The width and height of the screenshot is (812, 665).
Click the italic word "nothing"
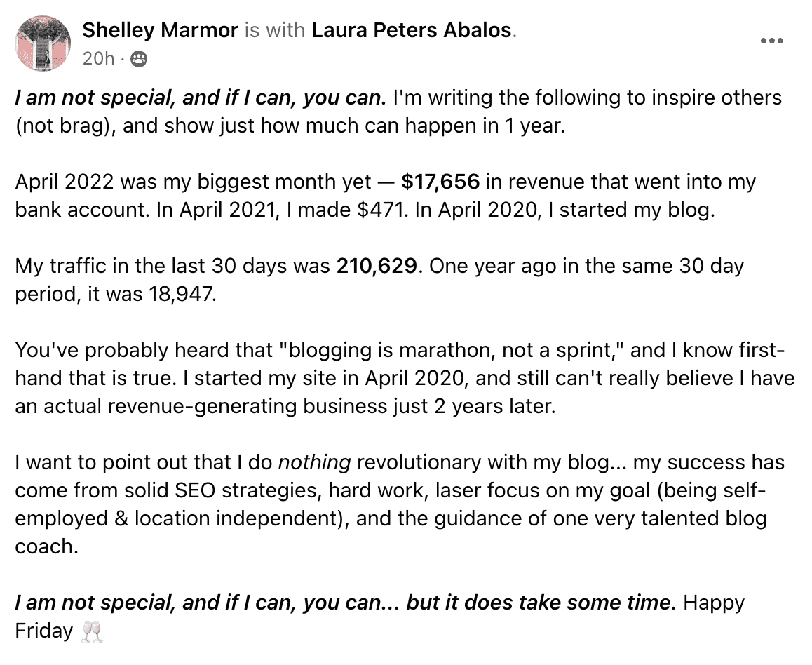[x=315, y=462]
